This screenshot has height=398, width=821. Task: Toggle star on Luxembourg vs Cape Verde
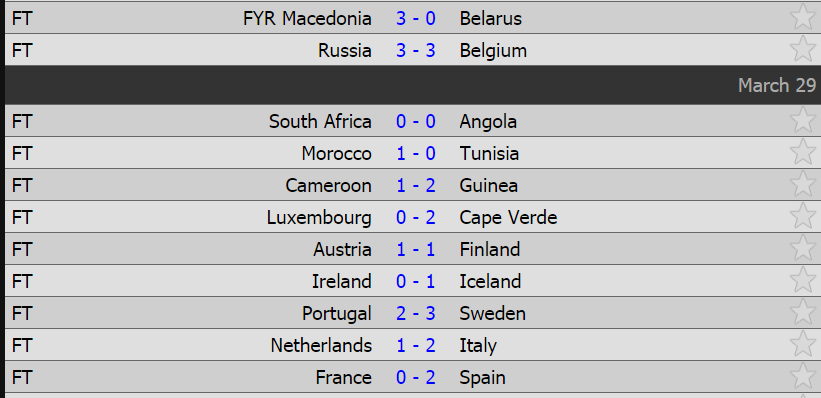tap(803, 216)
